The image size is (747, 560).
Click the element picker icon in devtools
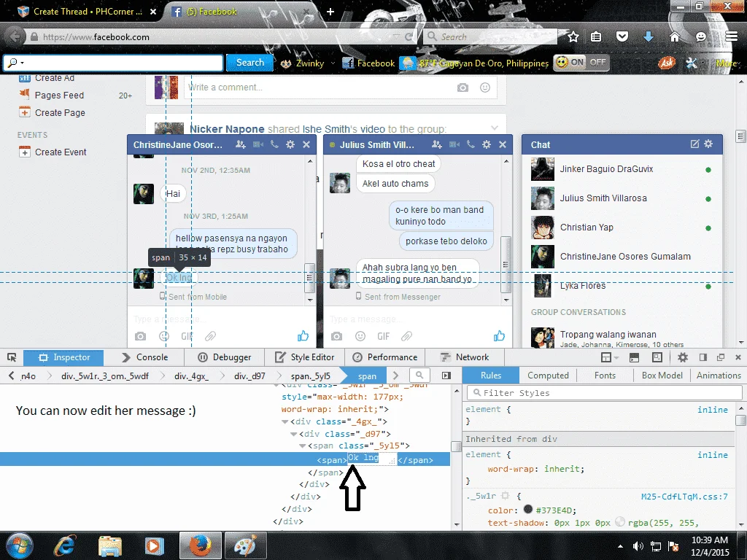coord(12,357)
